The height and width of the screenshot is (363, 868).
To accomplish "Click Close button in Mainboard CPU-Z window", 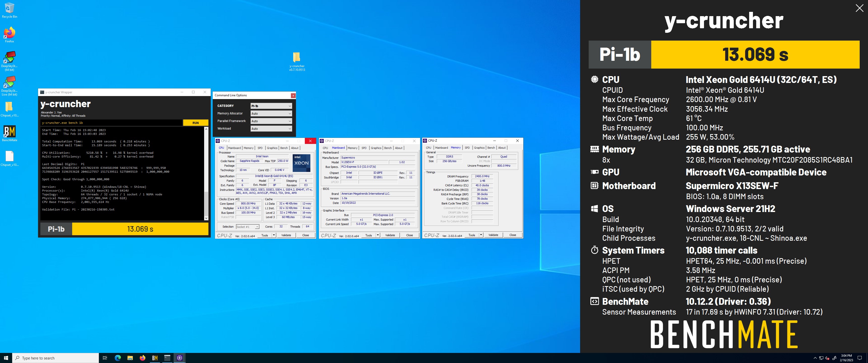I will coord(410,235).
